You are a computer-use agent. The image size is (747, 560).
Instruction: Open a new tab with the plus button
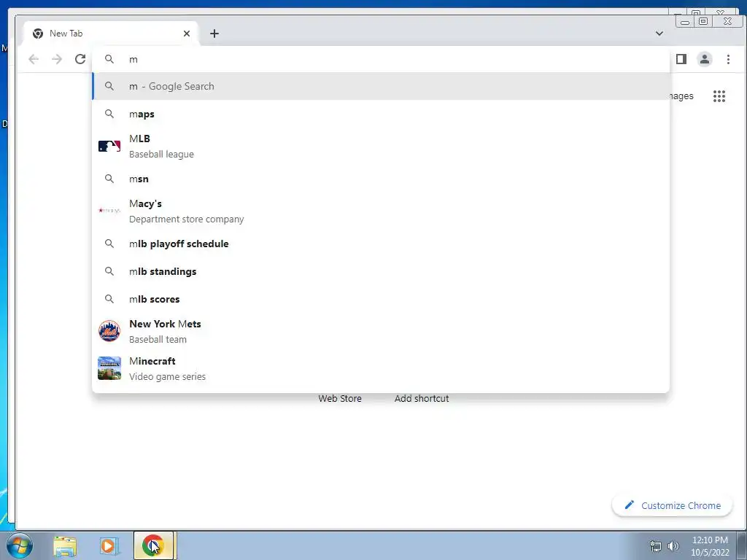214,34
